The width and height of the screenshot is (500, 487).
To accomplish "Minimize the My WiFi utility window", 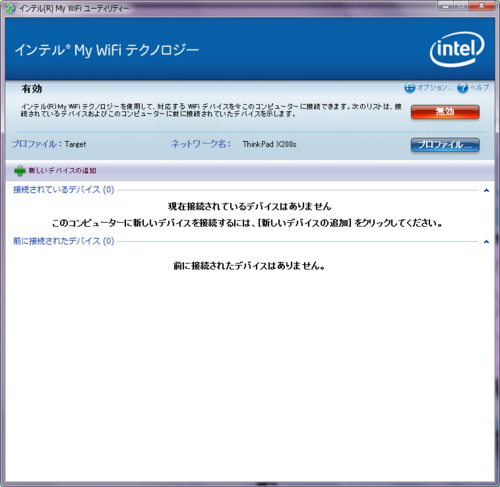I will tap(445, 6).
